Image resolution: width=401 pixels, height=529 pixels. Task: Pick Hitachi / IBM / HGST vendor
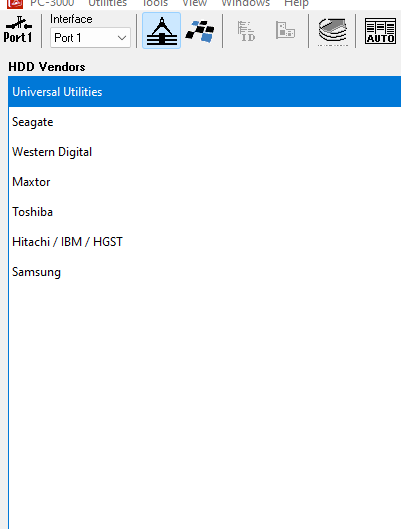(x=205, y=242)
